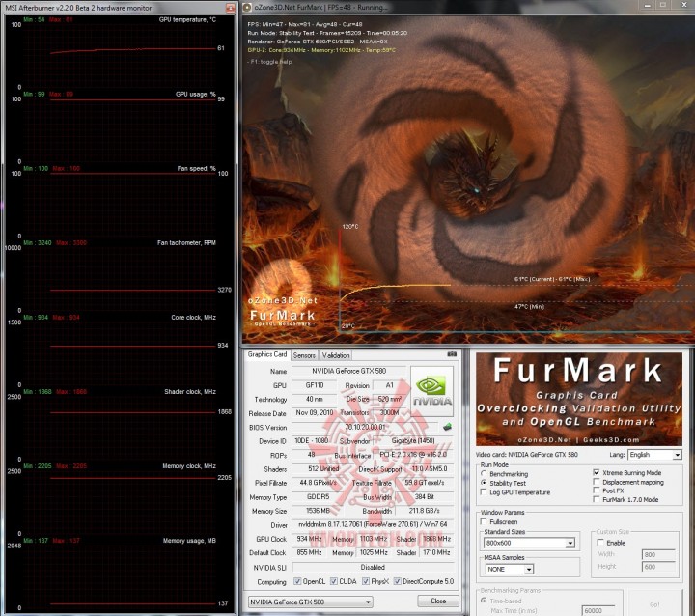The height and width of the screenshot is (616, 695).
Task: Switch to the Sensors tab
Action: click(304, 355)
